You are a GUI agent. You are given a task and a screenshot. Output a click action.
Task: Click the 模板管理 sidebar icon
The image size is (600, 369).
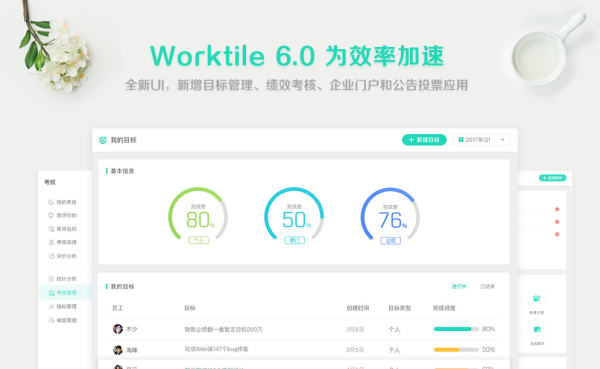pyautogui.click(x=51, y=320)
